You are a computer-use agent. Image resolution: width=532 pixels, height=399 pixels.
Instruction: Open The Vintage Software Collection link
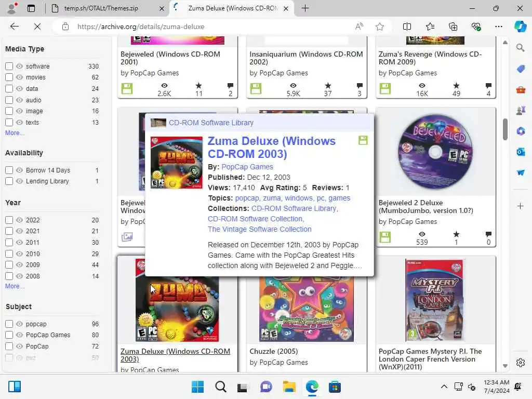(x=260, y=229)
